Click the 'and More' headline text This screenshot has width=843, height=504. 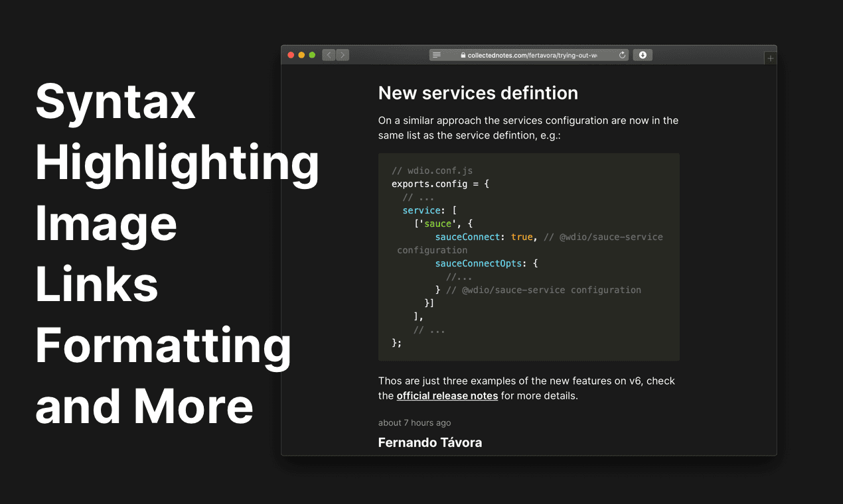(x=145, y=406)
